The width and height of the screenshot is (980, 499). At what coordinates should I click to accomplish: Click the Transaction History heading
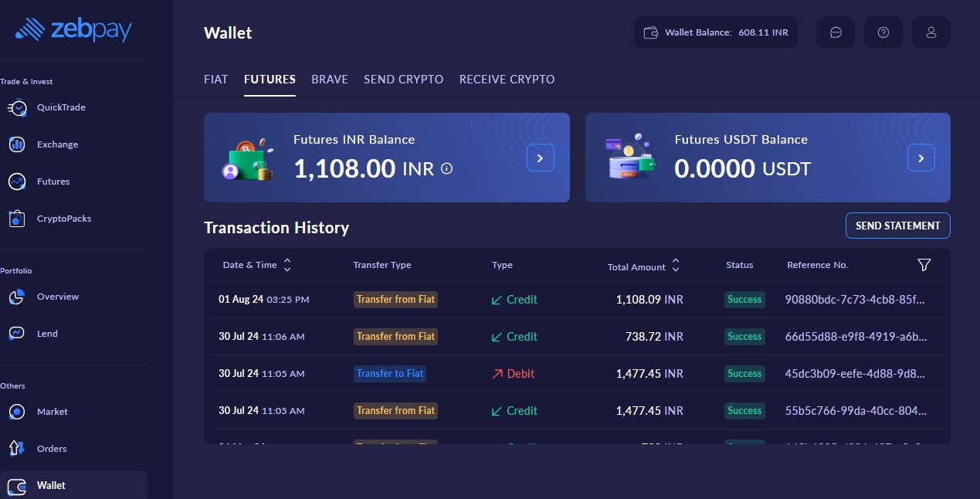[276, 228]
